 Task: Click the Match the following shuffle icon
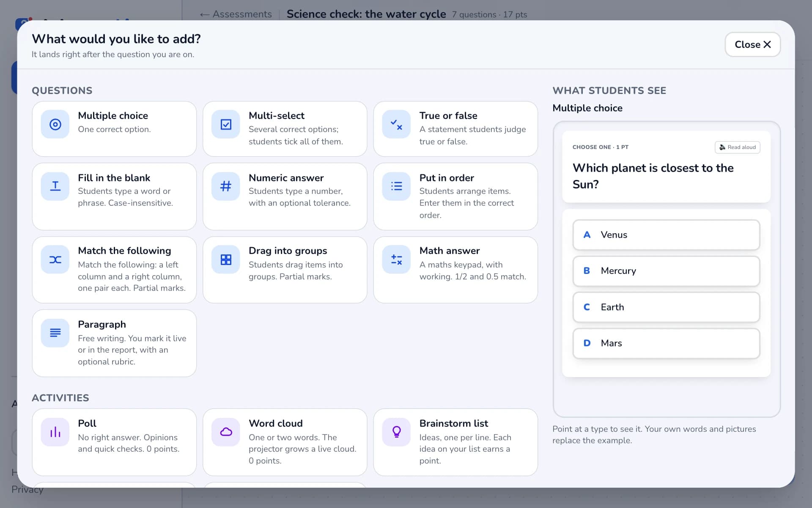[55, 260]
